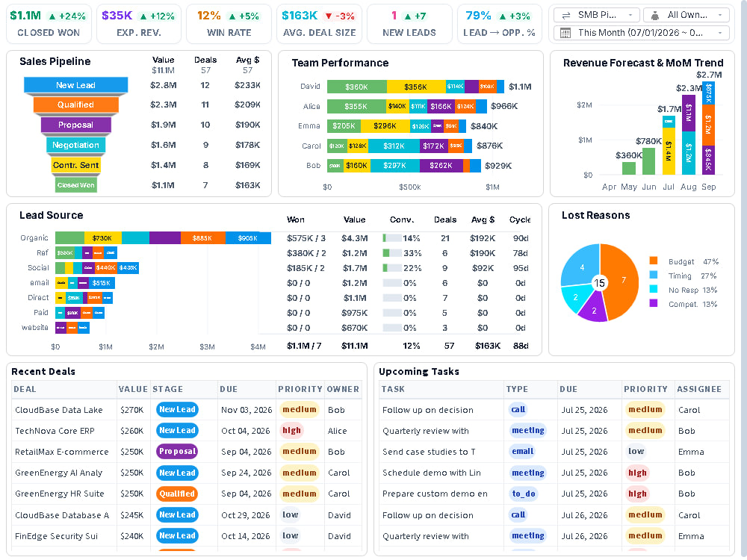
Task: Click the Timing legend blue swatch
Action: pyautogui.click(x=653, y=276)
